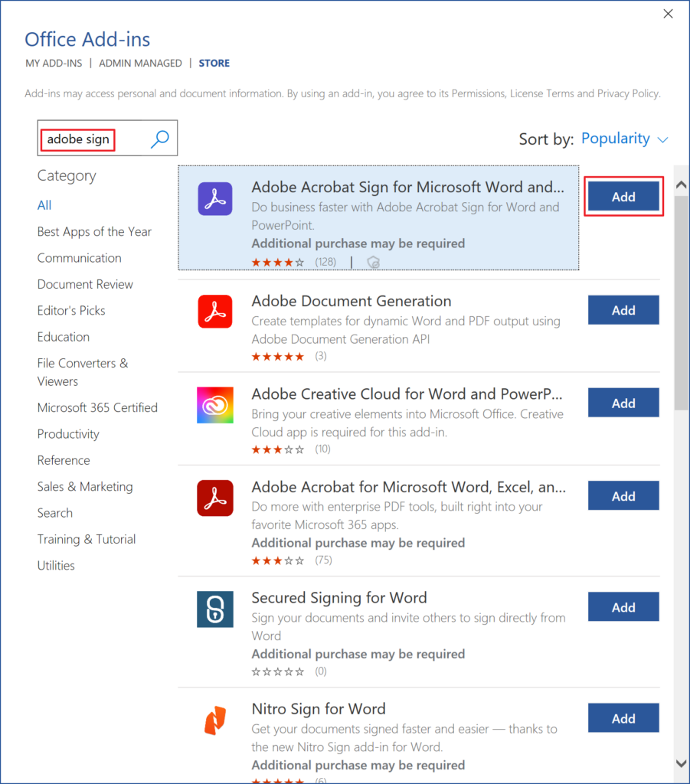
Task: Add the Adobe Document Generation add-in
Action: [x=623, y=310]
